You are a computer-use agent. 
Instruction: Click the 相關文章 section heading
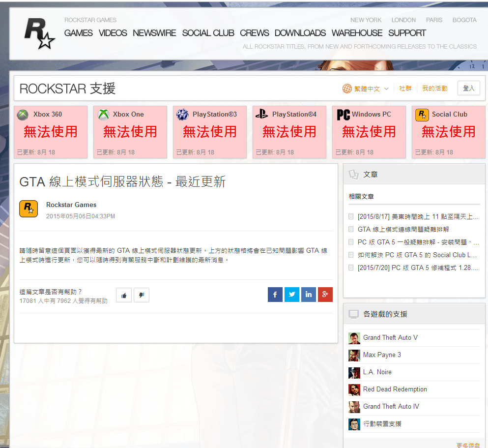tap(361, 197)
